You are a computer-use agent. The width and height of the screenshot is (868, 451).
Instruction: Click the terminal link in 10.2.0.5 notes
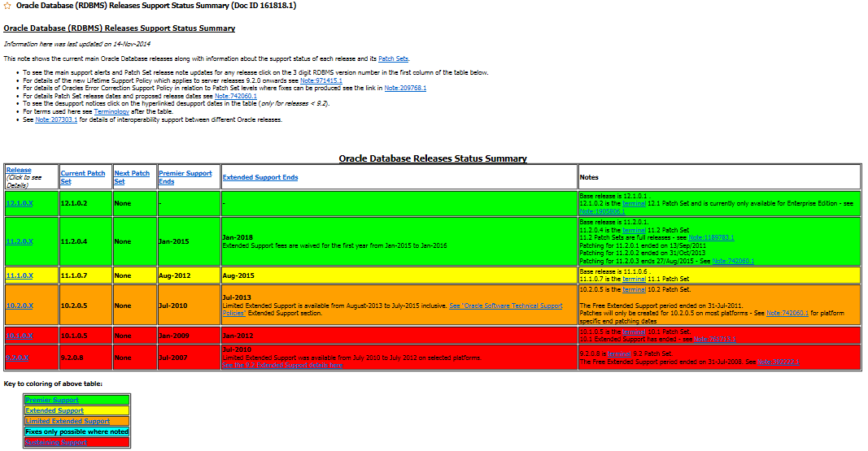pyautogui.click(x=634, y=289)
